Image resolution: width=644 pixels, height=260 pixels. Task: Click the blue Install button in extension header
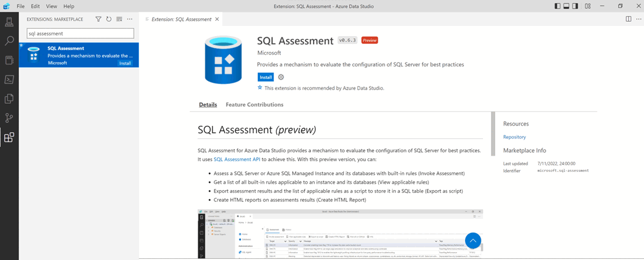265,77
